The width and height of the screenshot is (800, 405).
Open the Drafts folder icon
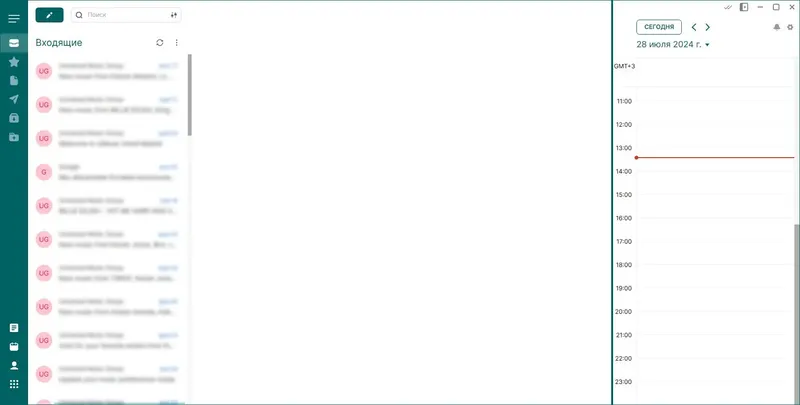click(14, 81)
